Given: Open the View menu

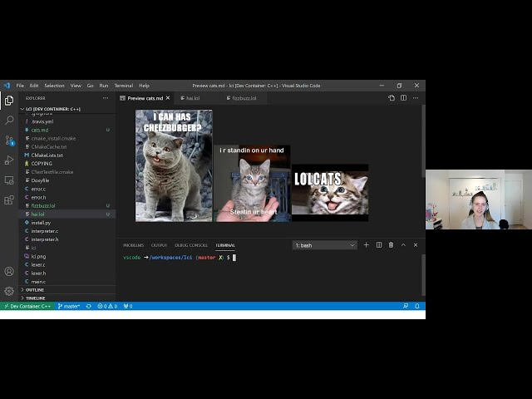Looking at the screenshot, I should click(76, 86).
